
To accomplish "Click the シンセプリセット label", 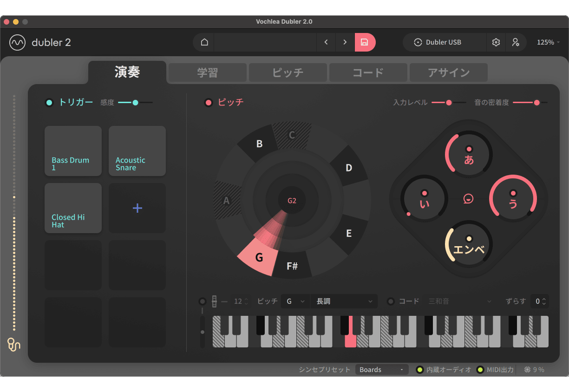I will coord(324,370).
